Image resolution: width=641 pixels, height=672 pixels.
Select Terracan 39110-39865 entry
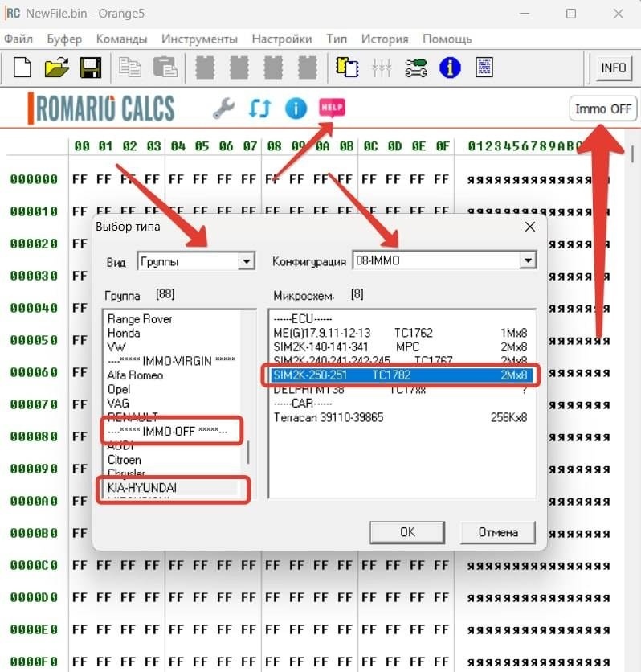(x=400, y=417)
